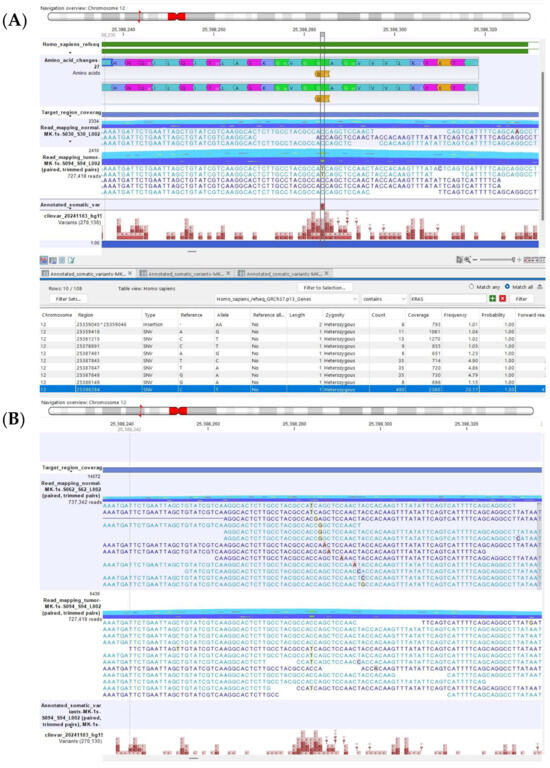Collapse the filter panel arrow beside Match all
The image size is (550, 768).
click(x=540, y=287)
